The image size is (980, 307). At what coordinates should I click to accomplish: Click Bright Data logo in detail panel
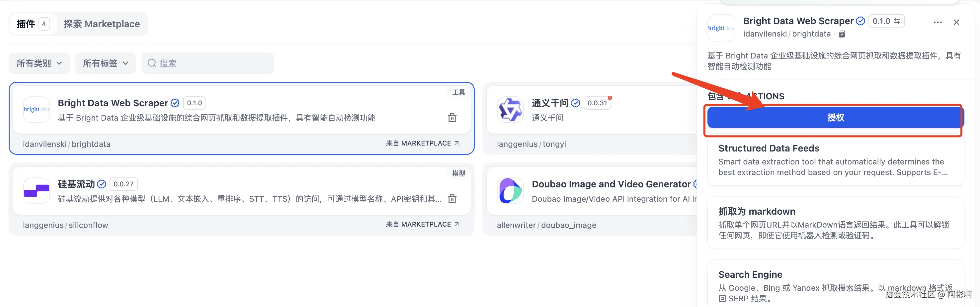click(721, 28)
